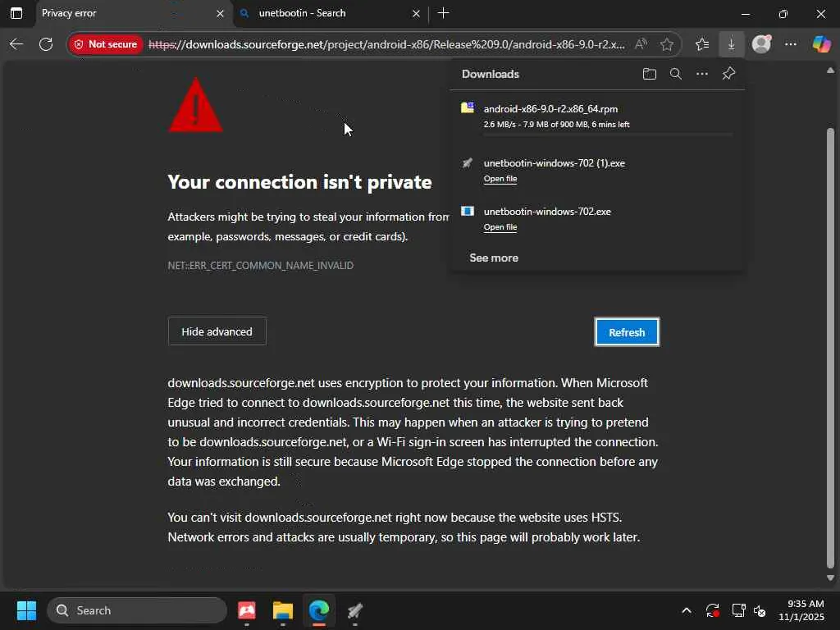Add this page to favorites star icon

point(666,44)
